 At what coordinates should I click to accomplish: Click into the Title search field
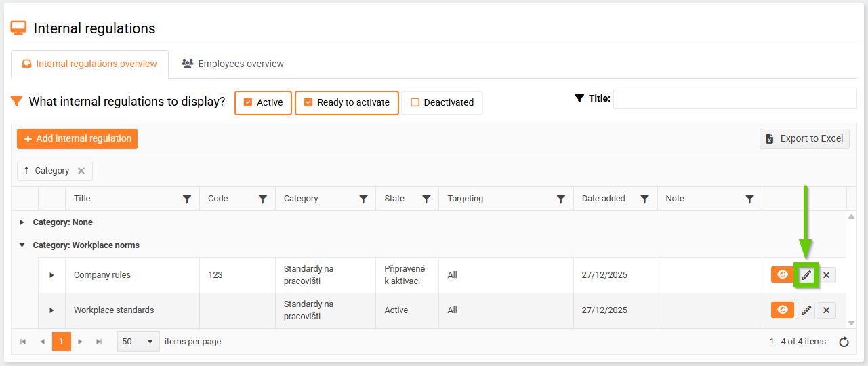[735, 99]
